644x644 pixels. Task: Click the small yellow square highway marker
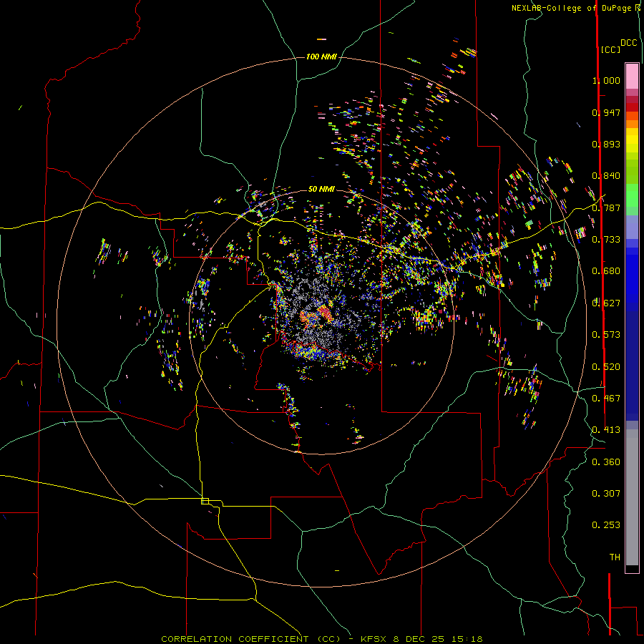point(205,501)
